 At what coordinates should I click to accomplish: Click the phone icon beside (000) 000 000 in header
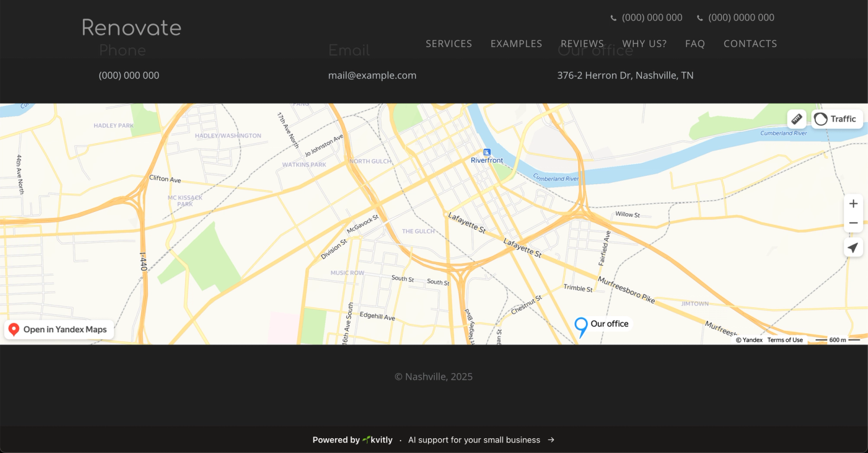pos(613,18)
